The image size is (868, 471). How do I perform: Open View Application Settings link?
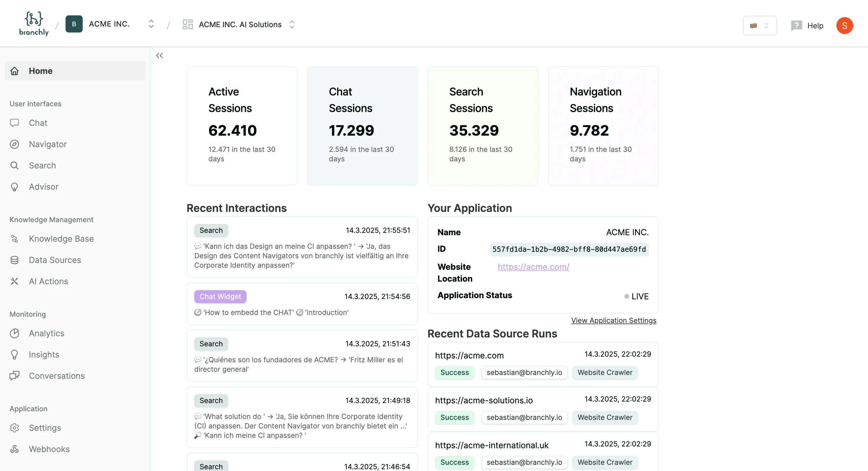pos(614,320)
